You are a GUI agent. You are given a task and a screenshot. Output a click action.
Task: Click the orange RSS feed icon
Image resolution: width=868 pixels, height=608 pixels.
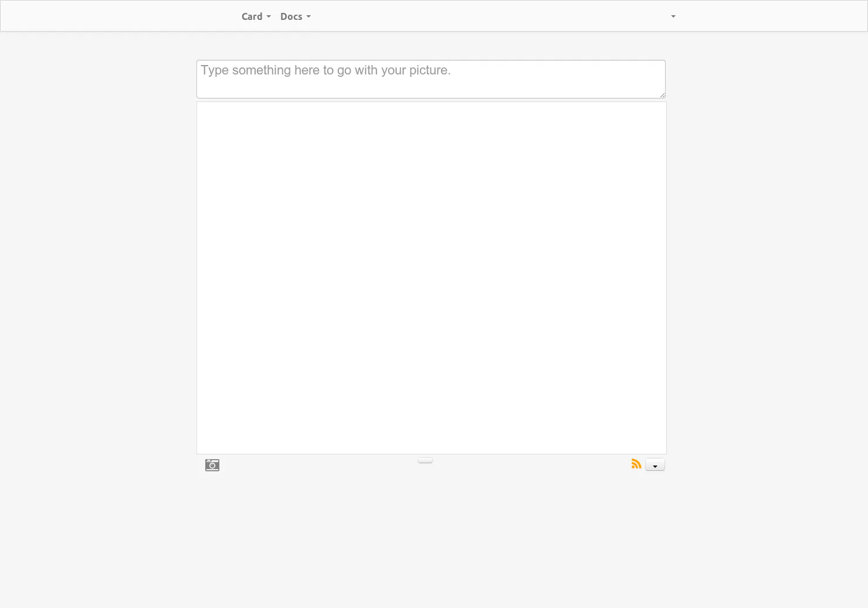tap(636, 464)
